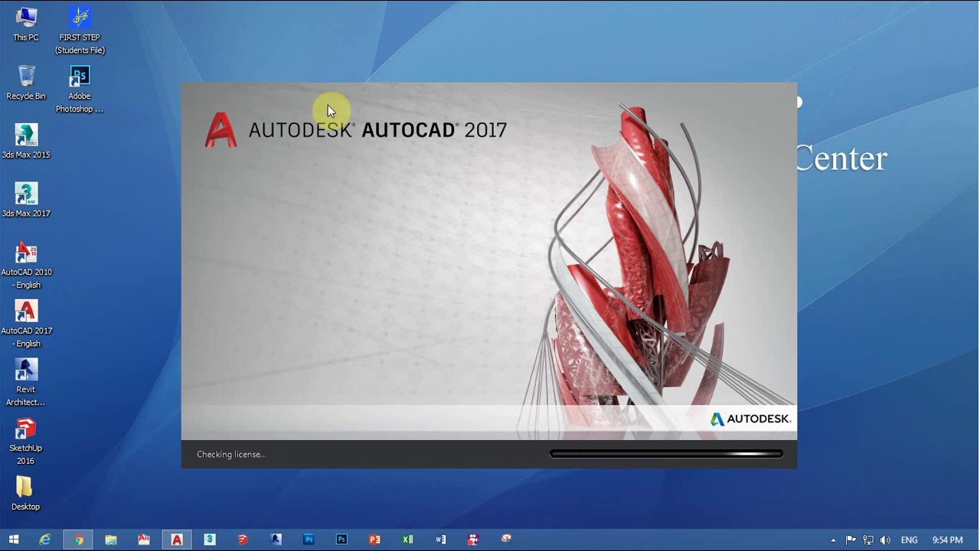Launch SketchUp from the taskbar
Image resolution: width=980 pixels, height=551 pixels.
(x=243, y=540)
